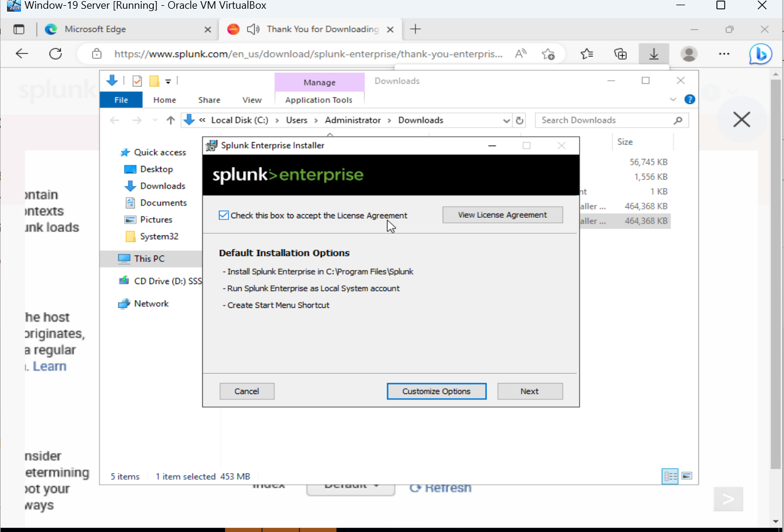784x532 pixels.
Task: Click the Explorer Properties quick access icon
Action: pyautogui.click(x=137, y=81)
